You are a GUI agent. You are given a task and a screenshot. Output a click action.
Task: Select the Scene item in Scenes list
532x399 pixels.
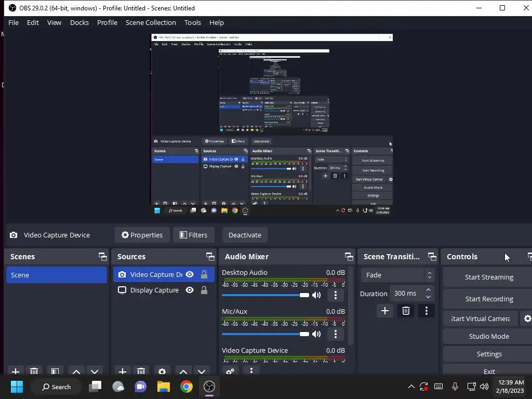(57, 275)
